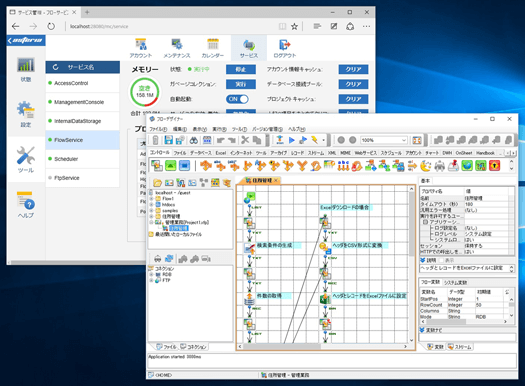
Task: Click ログアウト in management console
Action: coord(285,48)
